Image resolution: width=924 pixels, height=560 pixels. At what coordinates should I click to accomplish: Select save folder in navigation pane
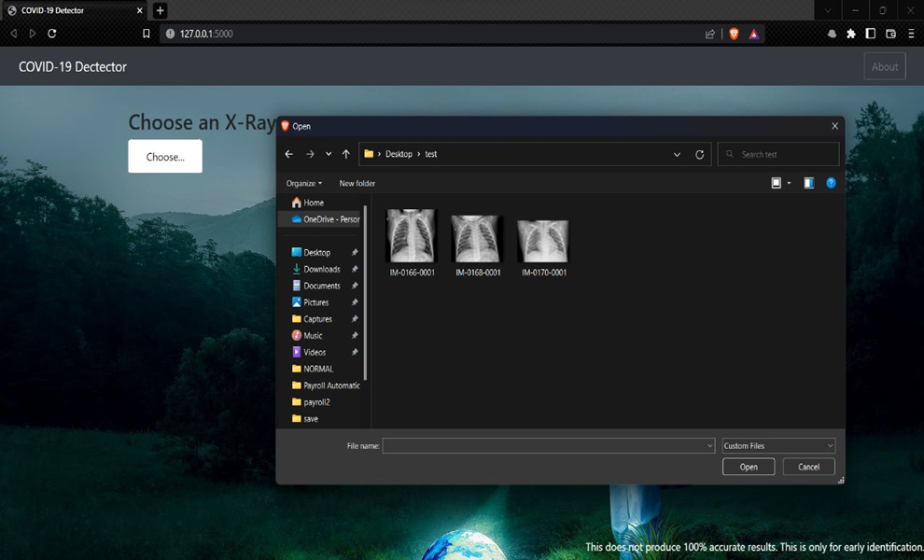(x=305, y=418)
